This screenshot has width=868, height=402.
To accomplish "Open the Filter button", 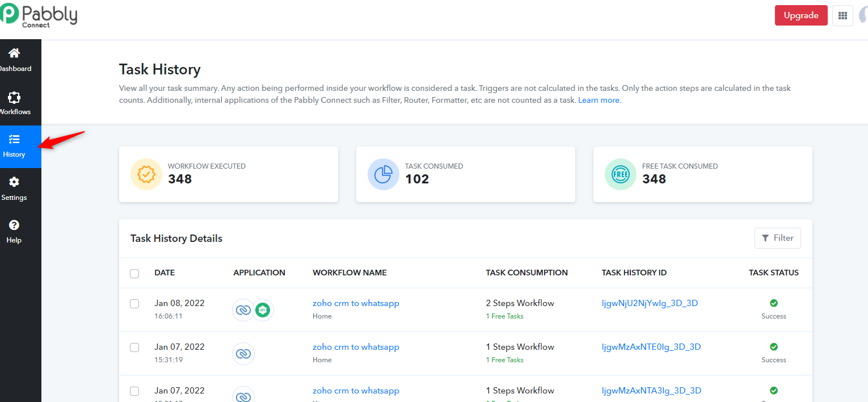I will (778, 238).
